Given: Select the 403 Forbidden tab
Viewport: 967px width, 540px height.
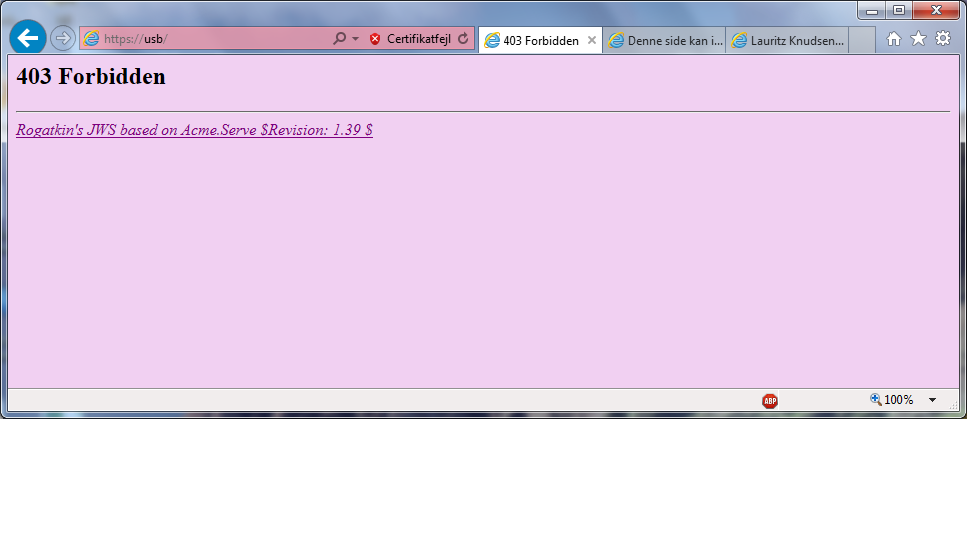Looking at the screenshot, I should [540, 41].
